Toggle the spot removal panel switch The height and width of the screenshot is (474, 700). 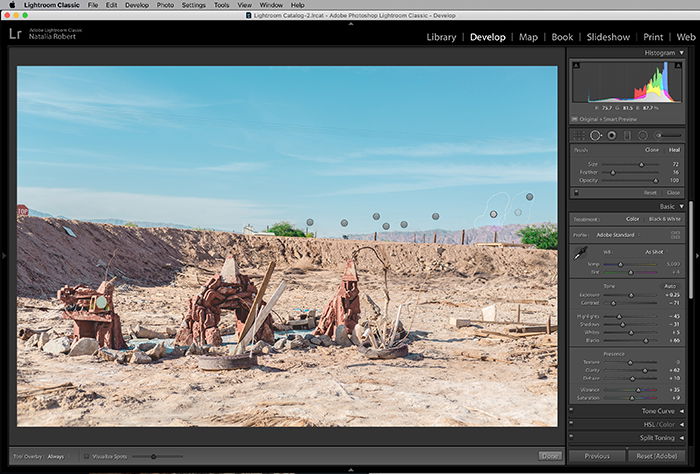pyautogui.click(x=576, y=192)
